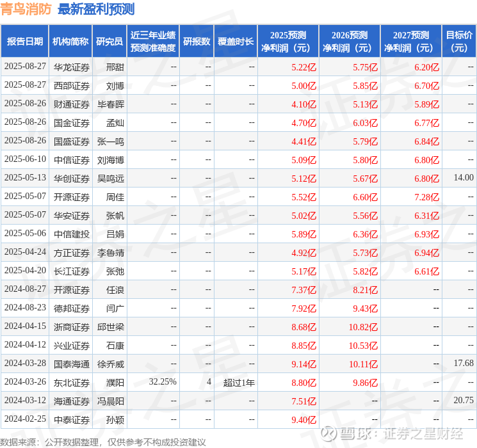Select 国金证券 institution cell
The image size is (477, 448).
pyautogui.click(x=72, y=123)
